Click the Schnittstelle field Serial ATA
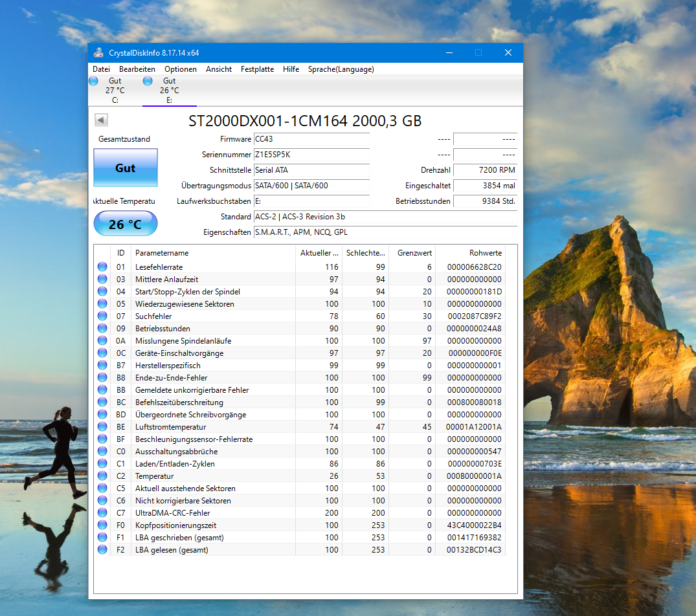Screen dimensions: 696x616 311,170
